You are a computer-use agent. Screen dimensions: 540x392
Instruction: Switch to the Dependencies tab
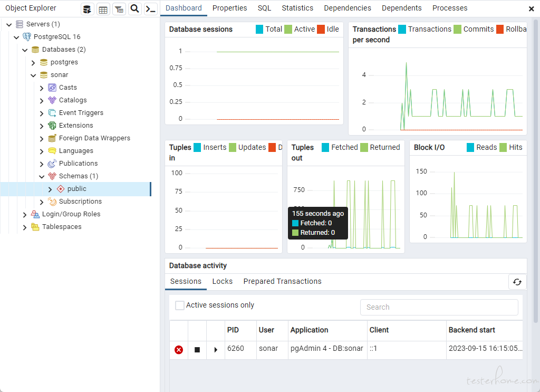pos(348,8)
